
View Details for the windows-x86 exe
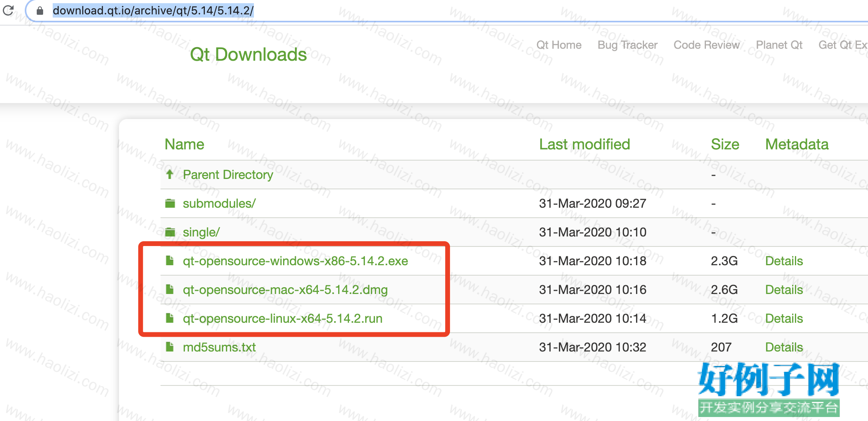click(784, 261)
